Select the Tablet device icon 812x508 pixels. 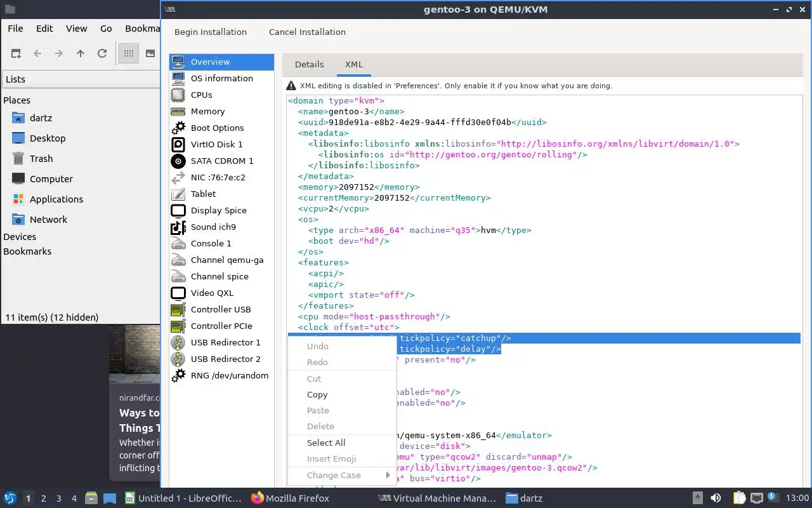point(179,194)
